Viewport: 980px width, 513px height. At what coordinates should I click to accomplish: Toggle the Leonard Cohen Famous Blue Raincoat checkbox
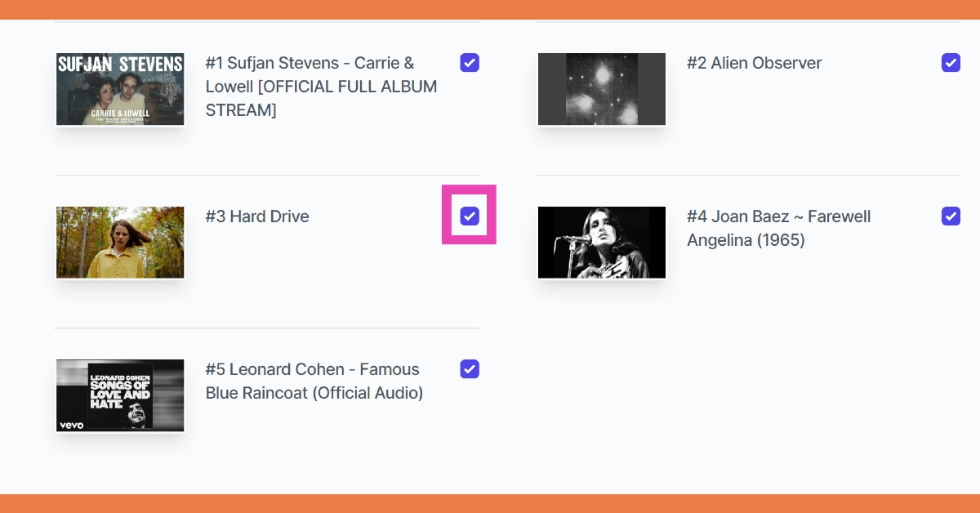click(470, 368)
